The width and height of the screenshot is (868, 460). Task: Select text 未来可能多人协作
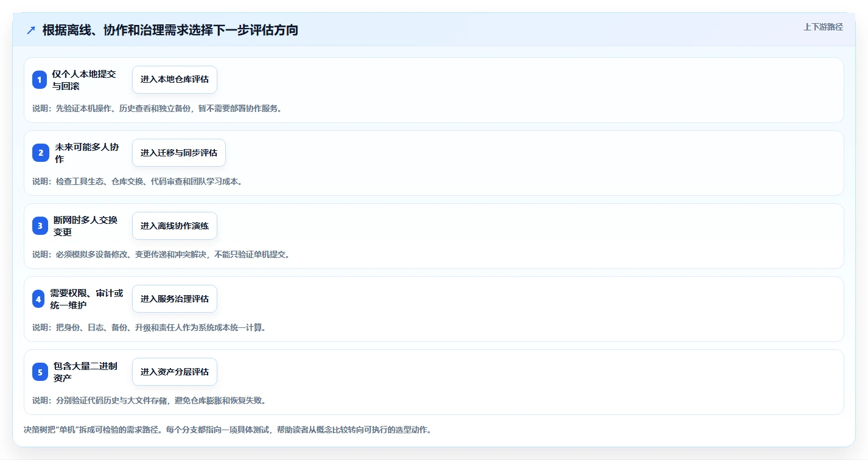pyautogui.click(x=87, y=153)
